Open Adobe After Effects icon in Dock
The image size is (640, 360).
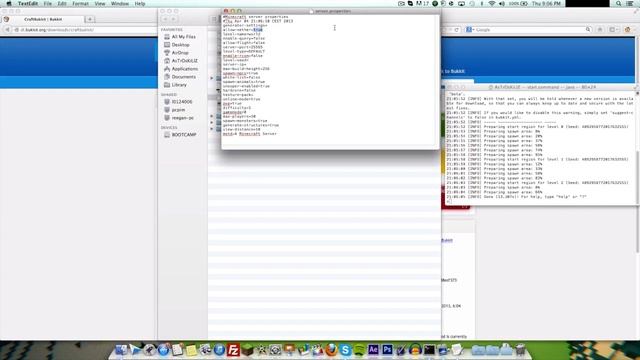pos(373,350)
